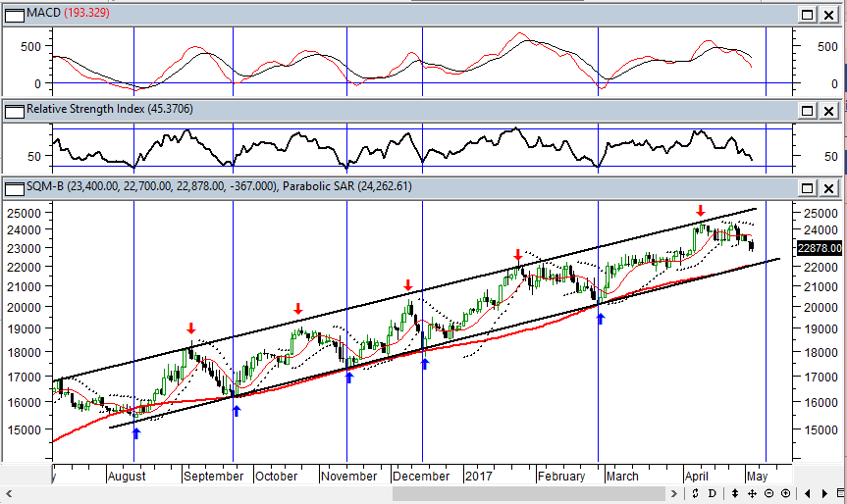Close the SQM-B price pane
847x504 pixels.
tap(828, 188)
